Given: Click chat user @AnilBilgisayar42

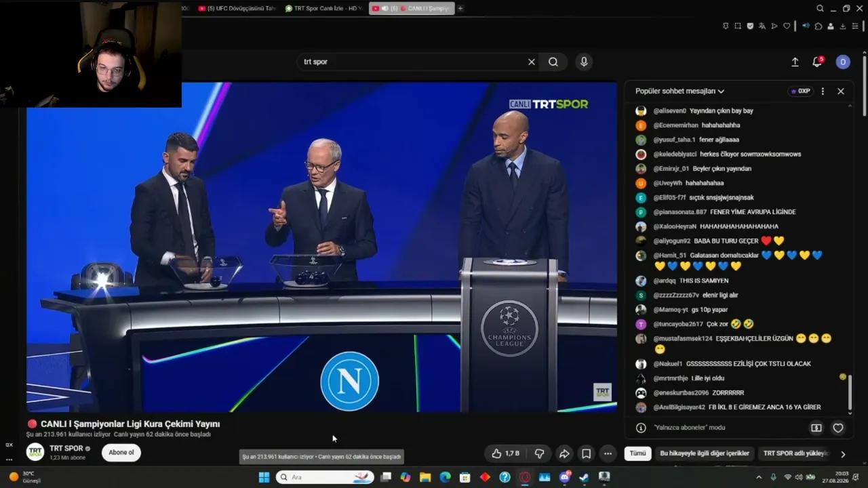Looking at the screenshot, I should [679, 407].
